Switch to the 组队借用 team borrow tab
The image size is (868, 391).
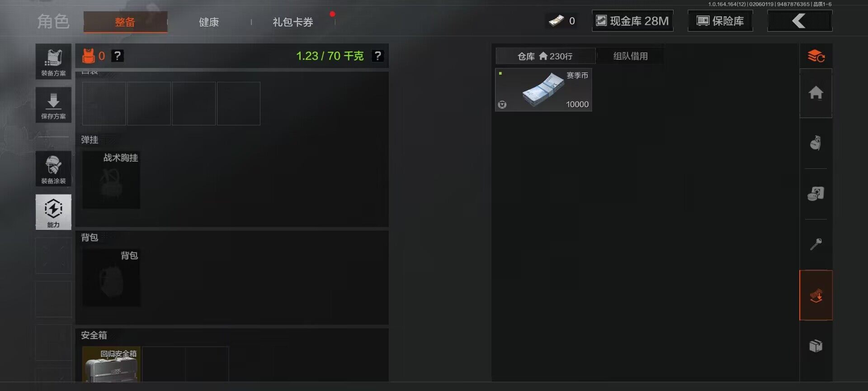tap(630, 56)
